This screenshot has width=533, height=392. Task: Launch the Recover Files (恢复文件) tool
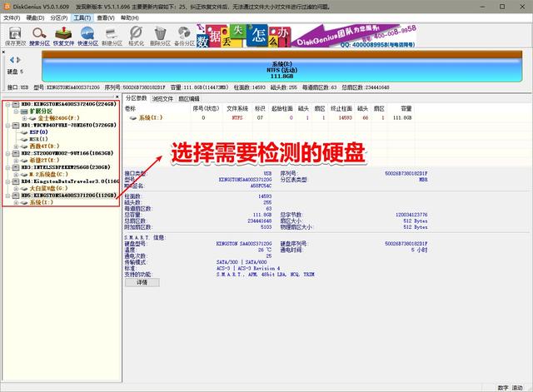tap(63, 37)
